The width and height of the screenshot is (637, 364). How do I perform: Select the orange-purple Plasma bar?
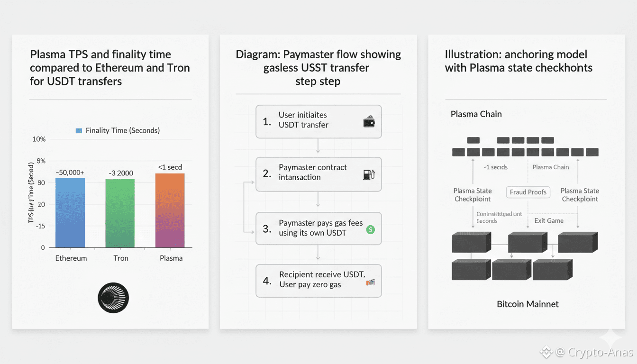click(170, 210)
